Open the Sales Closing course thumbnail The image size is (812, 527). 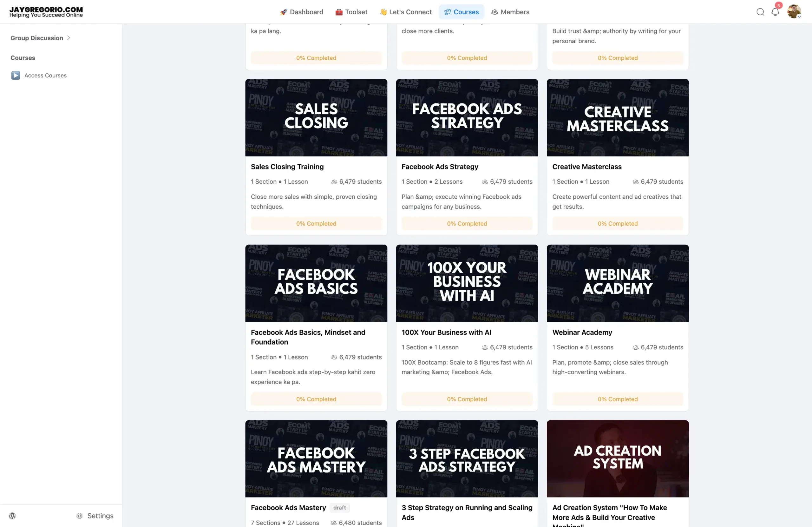pyautogui.click(x=316, y=118)
